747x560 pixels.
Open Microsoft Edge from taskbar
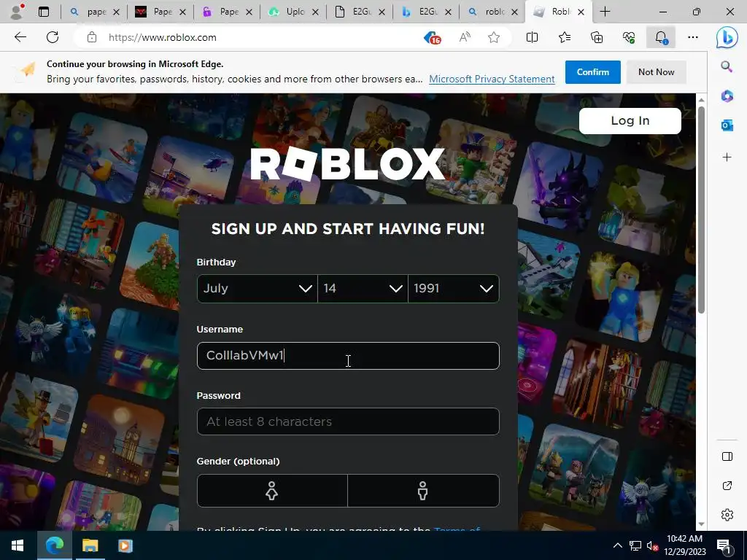(x=54, y=545)
